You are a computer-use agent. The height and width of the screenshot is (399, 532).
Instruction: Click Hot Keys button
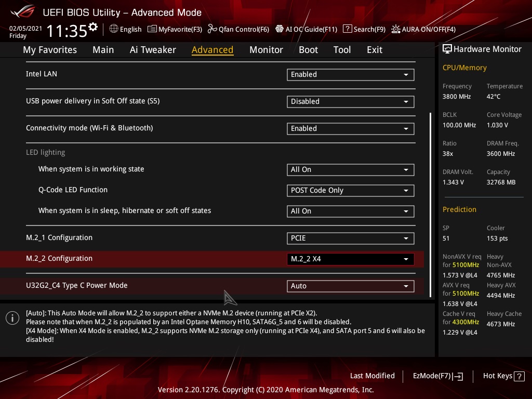point(503,376)
